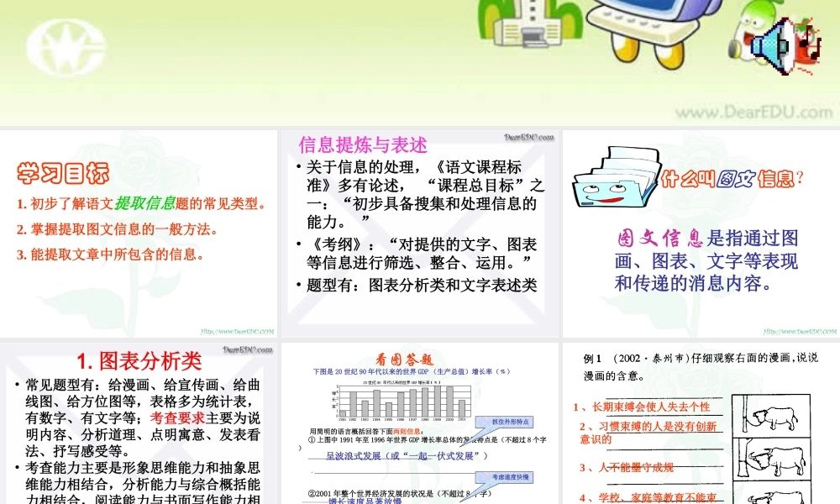Image resolution: width=840 pixels, height=504 pixels.
Task: Open the 看图答题 slide thumbnail
Action: pos(419,423)
